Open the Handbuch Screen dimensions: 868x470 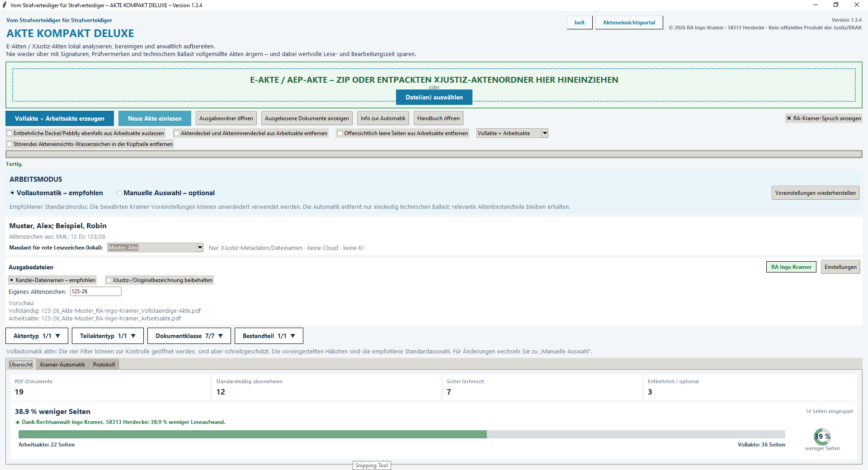(439, 118)
